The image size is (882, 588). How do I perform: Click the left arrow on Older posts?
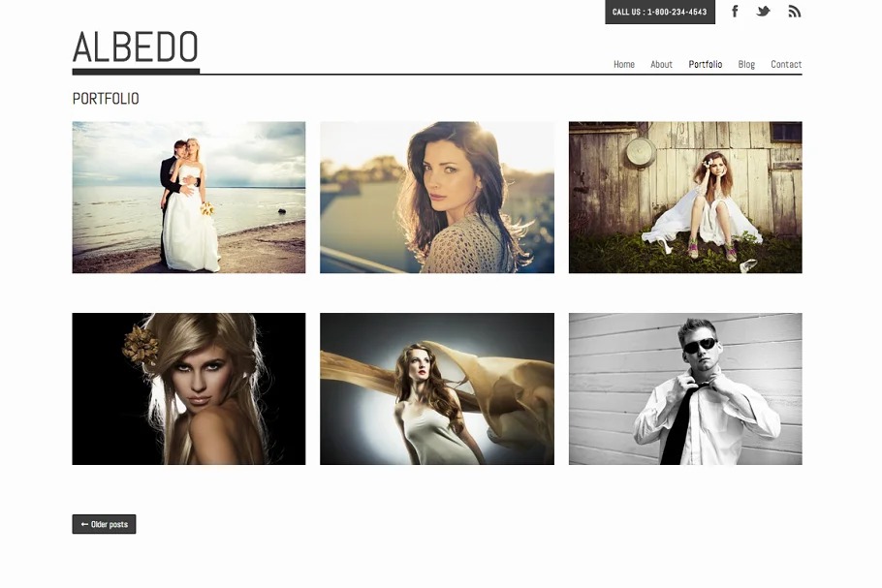click(x=84, y=525)
